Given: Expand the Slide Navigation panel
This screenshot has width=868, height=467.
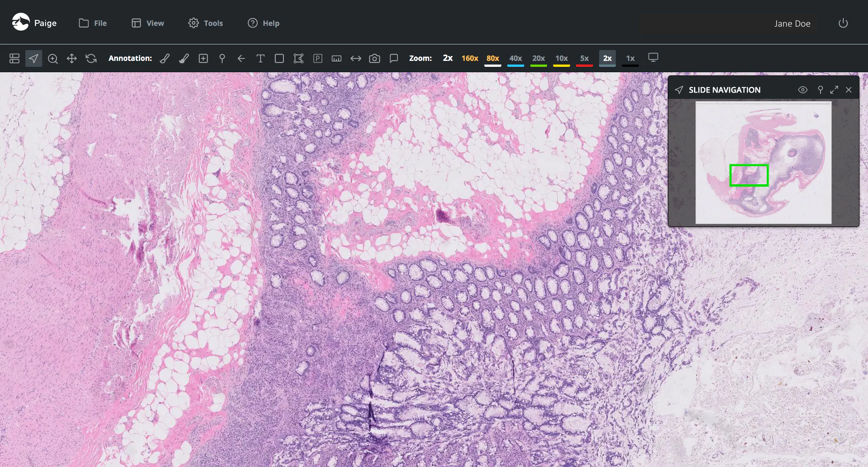Looking at the screenshot, I should tap(834, 90).
